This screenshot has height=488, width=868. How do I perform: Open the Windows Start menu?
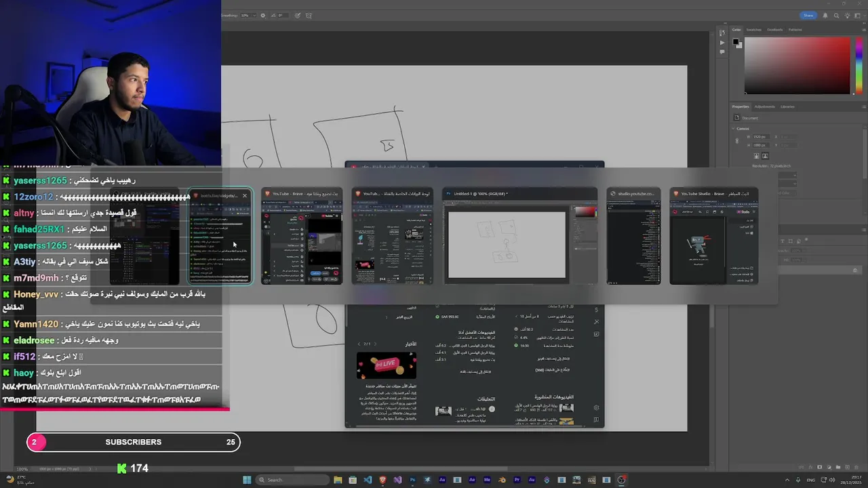click(x=247, y=480)
